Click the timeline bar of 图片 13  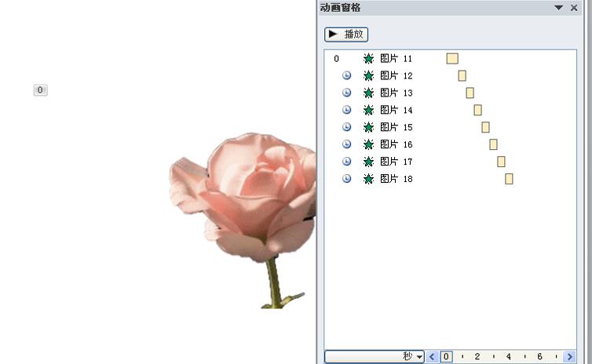pyautogui.click(x=470, y=93)
